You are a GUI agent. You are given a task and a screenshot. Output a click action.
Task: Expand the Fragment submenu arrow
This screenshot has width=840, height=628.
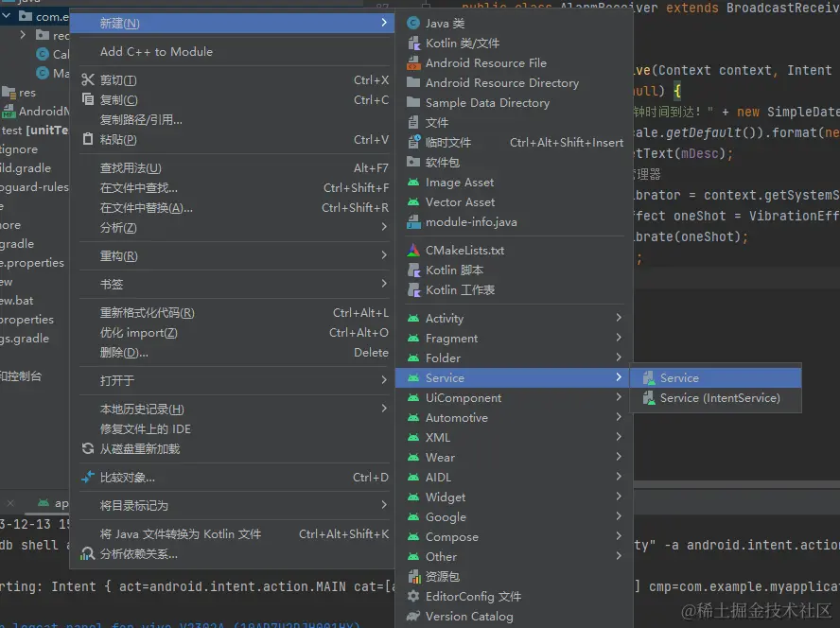619,338
